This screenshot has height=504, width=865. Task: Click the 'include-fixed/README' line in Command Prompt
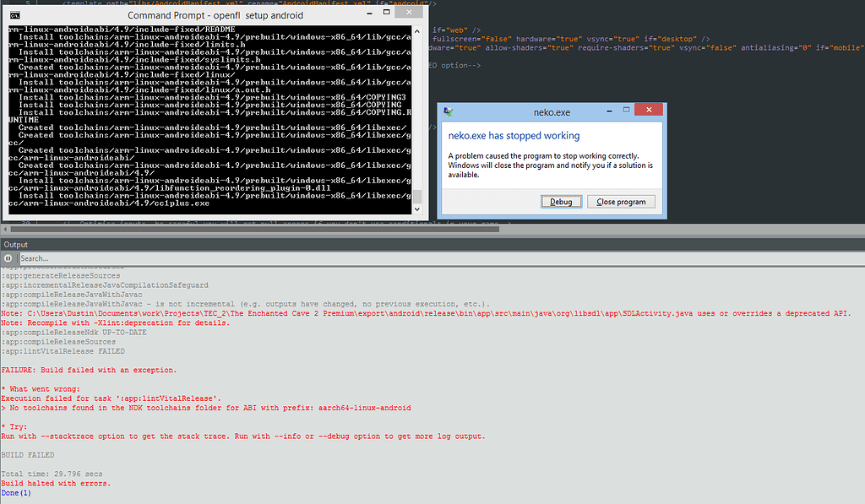122,30
